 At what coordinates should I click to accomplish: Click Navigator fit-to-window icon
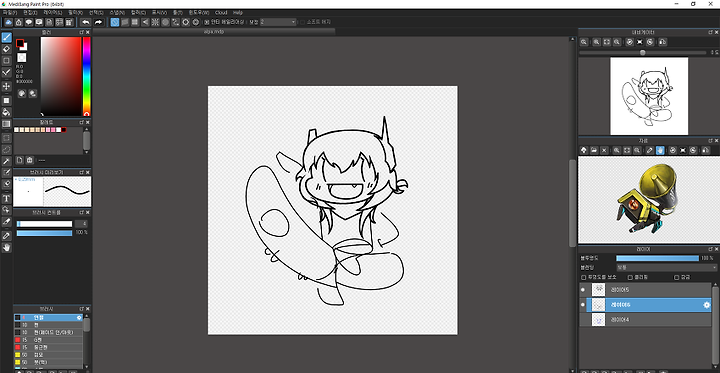[607, 42]
